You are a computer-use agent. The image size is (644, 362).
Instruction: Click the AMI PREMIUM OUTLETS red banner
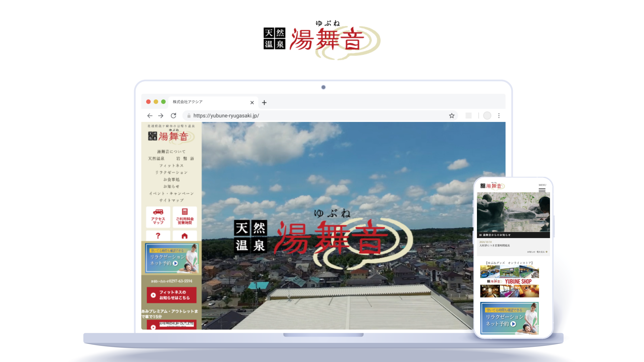click(x=172, y=325)
